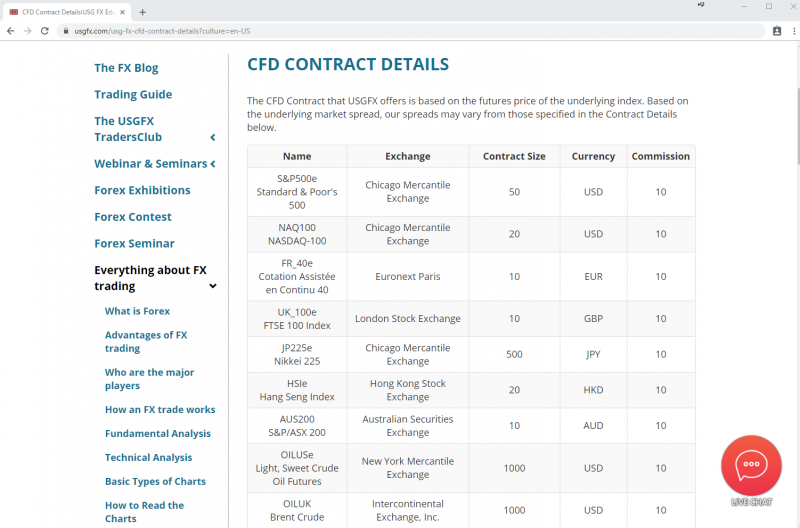Focus the address bar URL field
The width and height of the screenshot is (800, 528).
coord(411,31)
